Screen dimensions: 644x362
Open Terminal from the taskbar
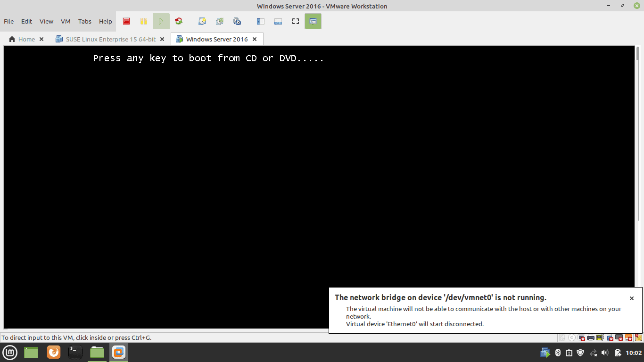coord(75,352)
